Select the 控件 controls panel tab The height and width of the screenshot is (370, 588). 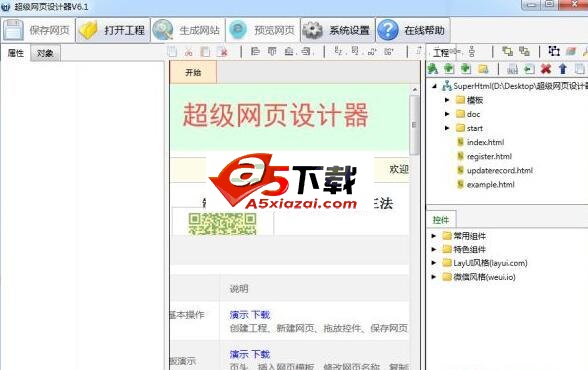[441, 220]
